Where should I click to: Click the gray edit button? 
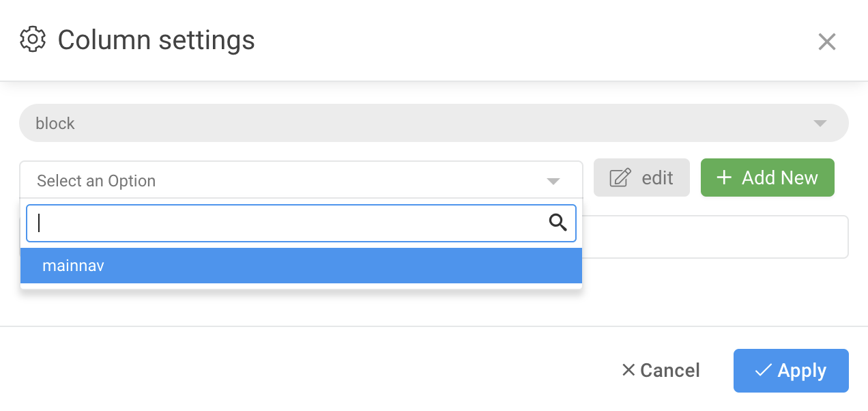[x=641, y=178]
